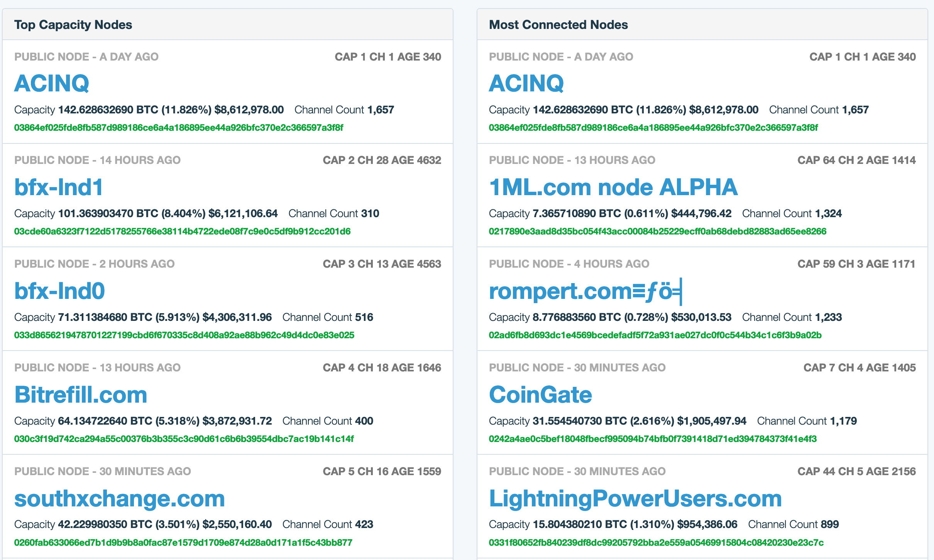Open ACINQ node in Top Capacity list
The width and height of the screenshot is (934, 560).
[52, 83]
